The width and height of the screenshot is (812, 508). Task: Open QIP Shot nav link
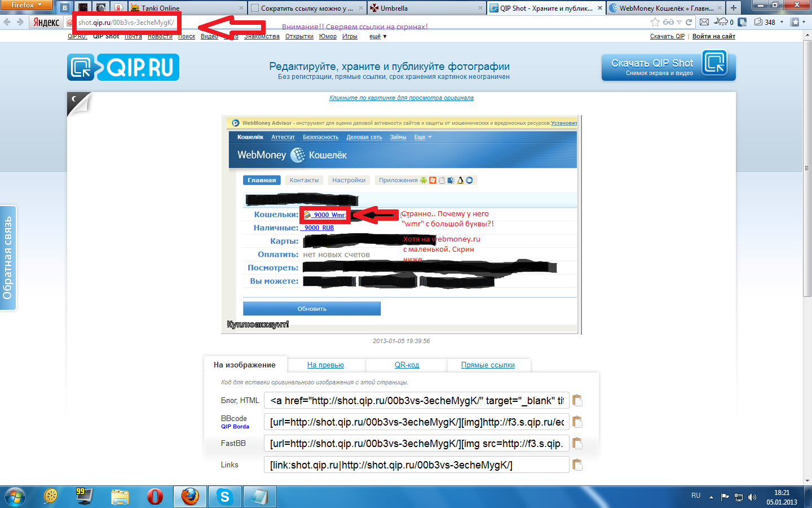point(106,36)
